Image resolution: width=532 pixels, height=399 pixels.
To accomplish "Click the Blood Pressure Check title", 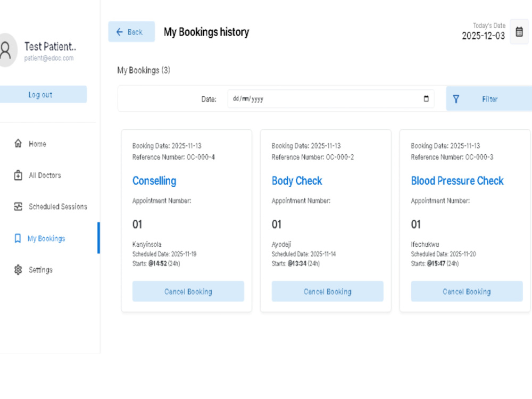I will pos(458,181).
